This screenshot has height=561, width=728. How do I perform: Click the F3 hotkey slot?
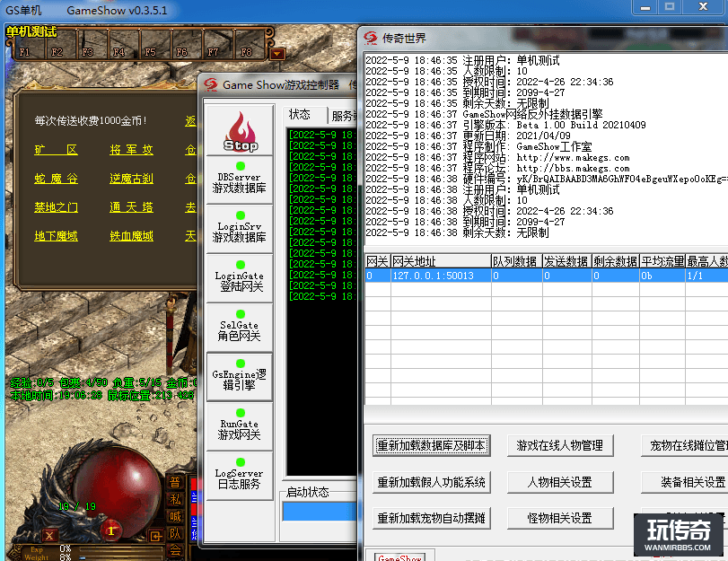coord(92,45)
